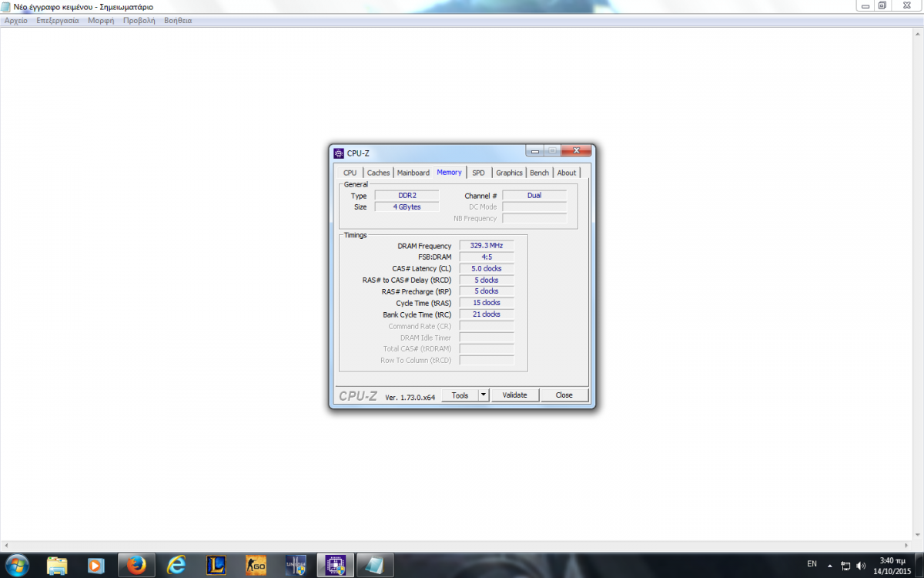The height and width of the screenshot is (578, 924).
Task: Launch League of Legends taskbar icon
Action: pos(216,565)
